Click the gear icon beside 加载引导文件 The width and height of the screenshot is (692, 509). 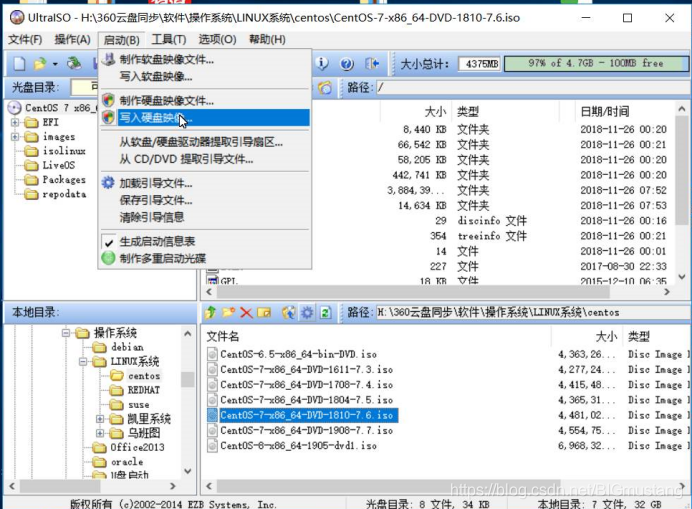point(108,182)
